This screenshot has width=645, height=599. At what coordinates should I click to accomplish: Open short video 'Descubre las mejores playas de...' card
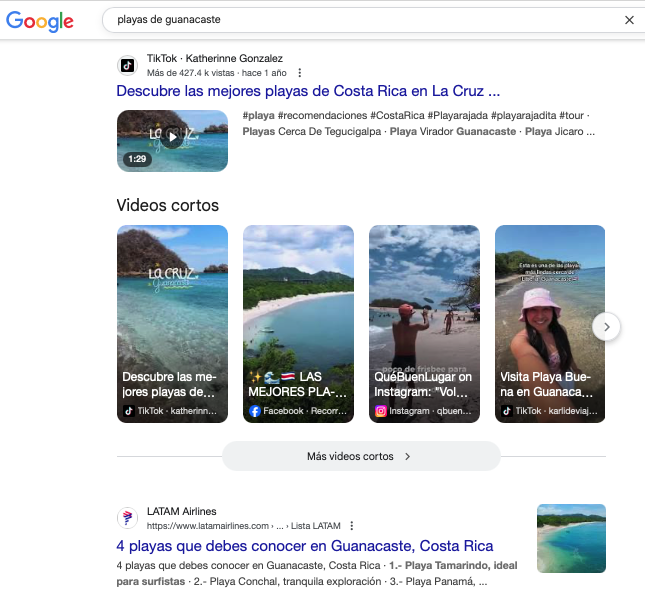click(x=172, y=324)
